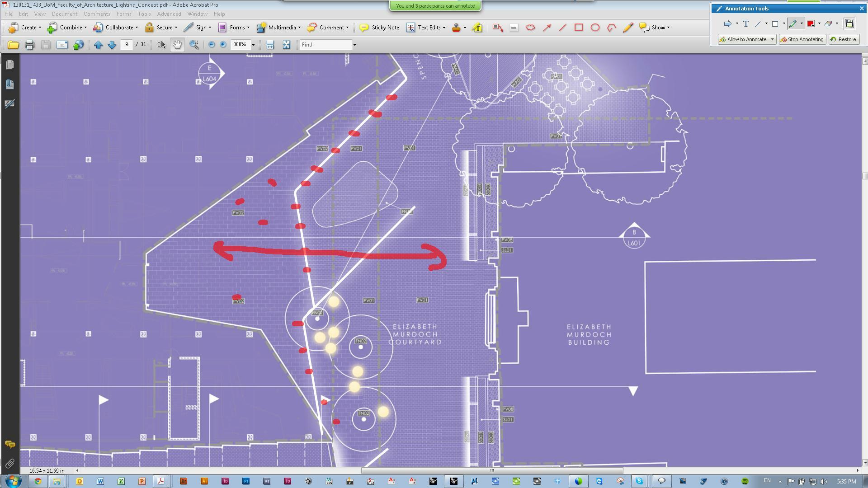Toggle the arrow pointer annotation tool

click(727, 23)
